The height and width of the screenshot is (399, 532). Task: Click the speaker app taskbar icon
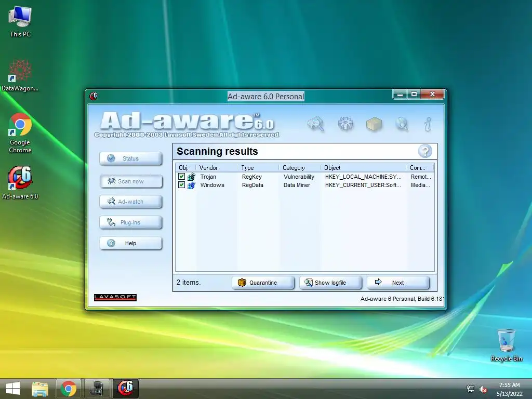[x=97, y=389]
